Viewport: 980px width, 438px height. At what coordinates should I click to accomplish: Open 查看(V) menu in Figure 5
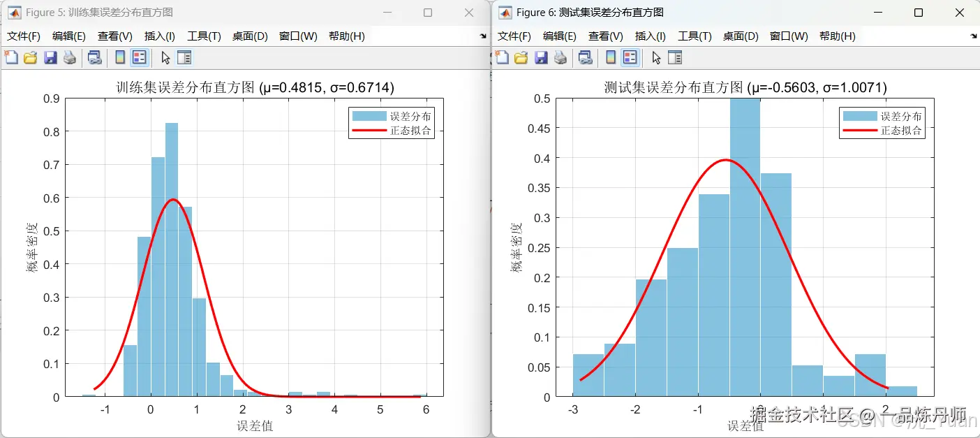(115, 36)
